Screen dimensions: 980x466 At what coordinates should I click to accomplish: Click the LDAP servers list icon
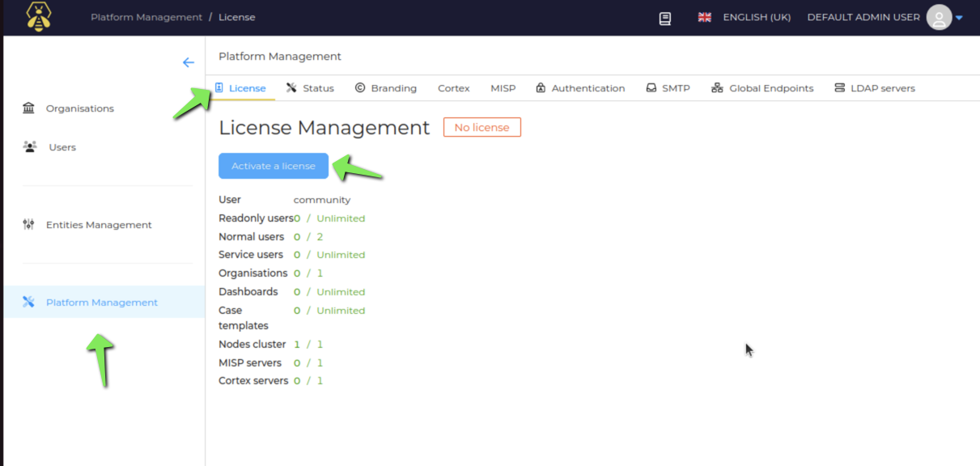coord(839,87)
